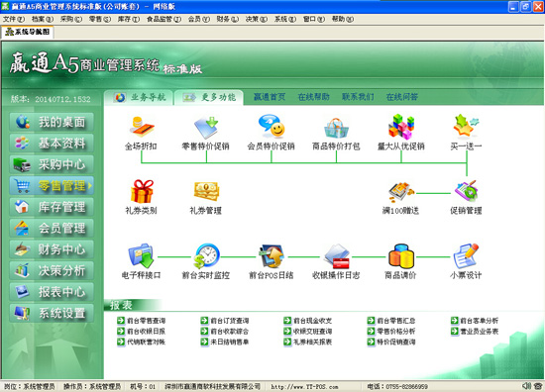
Task: Open 礼券管理 voucher management icon
Action: (x=206, y=192)
